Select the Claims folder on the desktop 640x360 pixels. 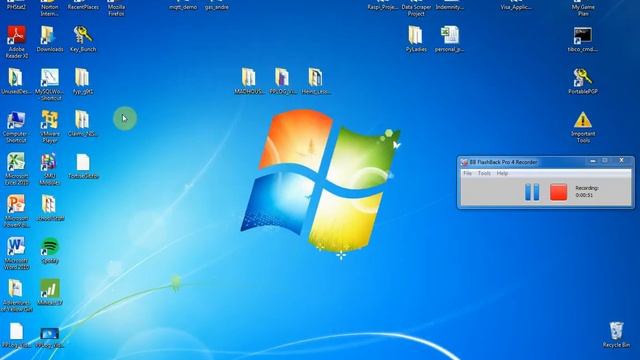click(82, 120)
